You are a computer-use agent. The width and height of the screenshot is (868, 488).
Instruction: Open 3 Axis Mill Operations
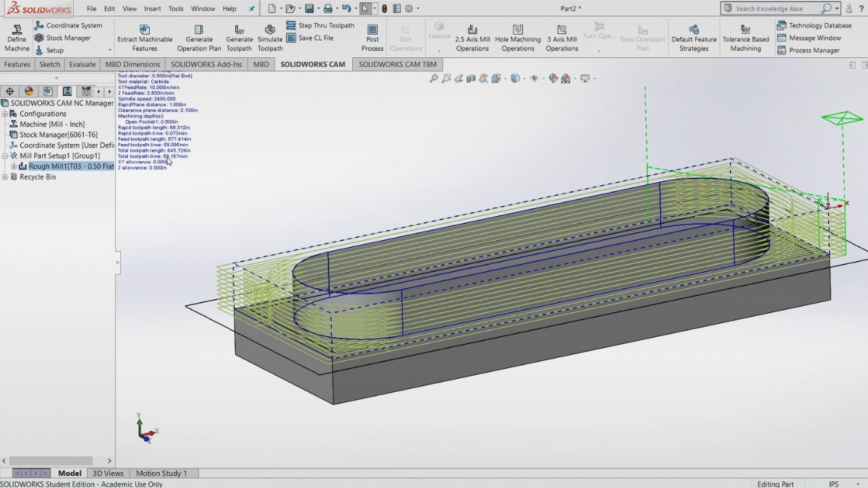pyautogui.click(x=562, y=38)
